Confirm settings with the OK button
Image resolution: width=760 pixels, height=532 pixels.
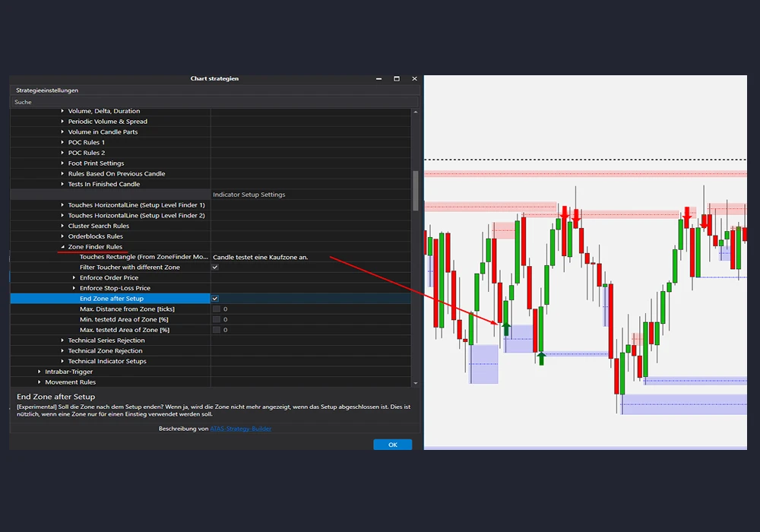393,445
